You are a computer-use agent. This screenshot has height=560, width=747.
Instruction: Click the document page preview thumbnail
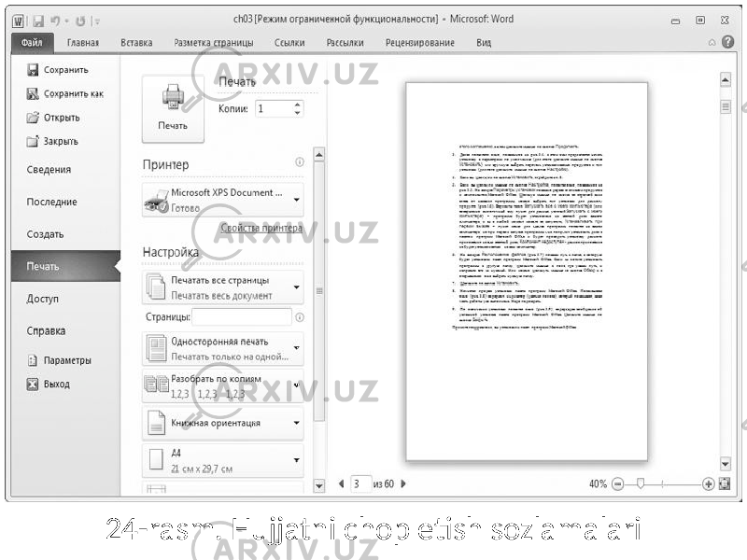point(527,272)
